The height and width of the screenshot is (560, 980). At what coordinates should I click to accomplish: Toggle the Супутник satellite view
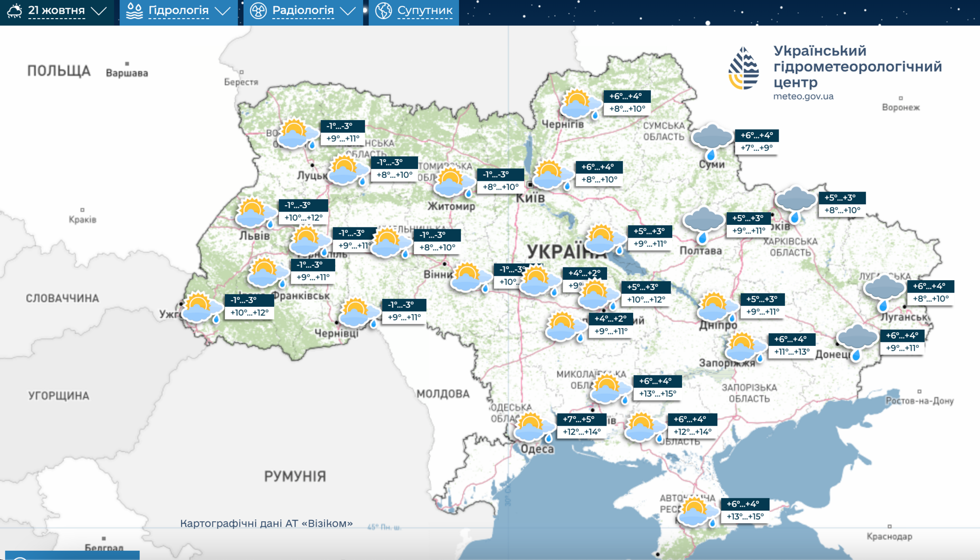(414, 10)
